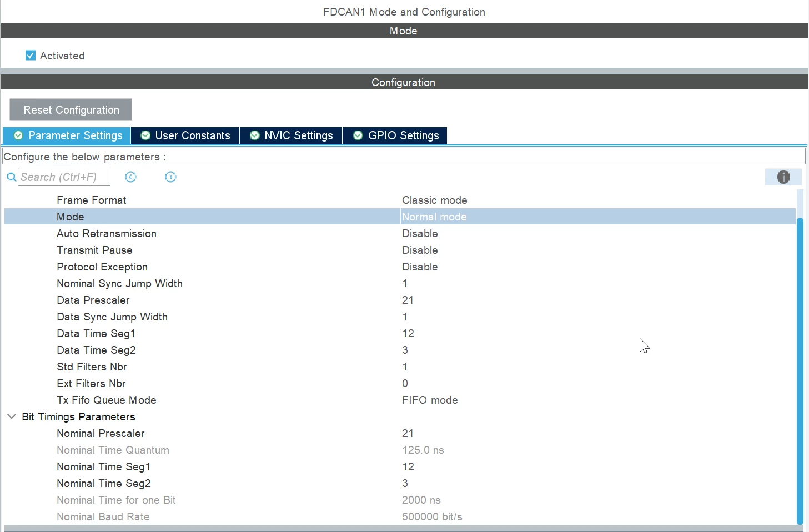Click the vertical scrollbar of parameter list
The width and height of the screenshot is (809, 532).
800,370
